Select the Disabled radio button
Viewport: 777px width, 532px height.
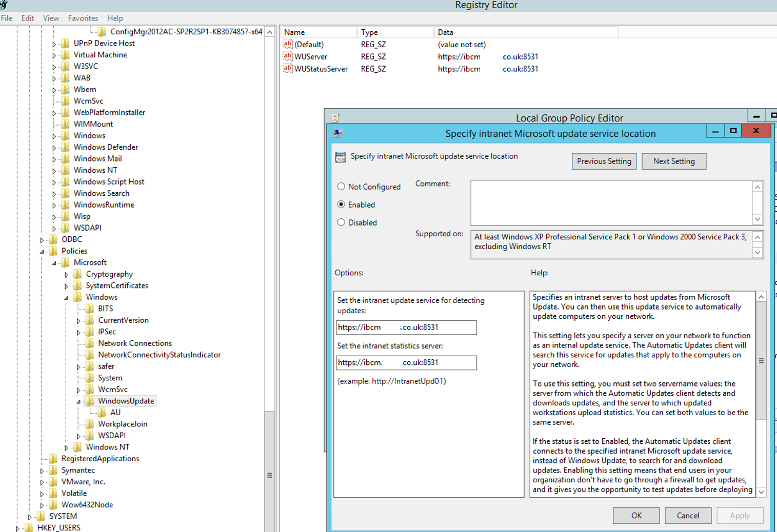[341, 222]
